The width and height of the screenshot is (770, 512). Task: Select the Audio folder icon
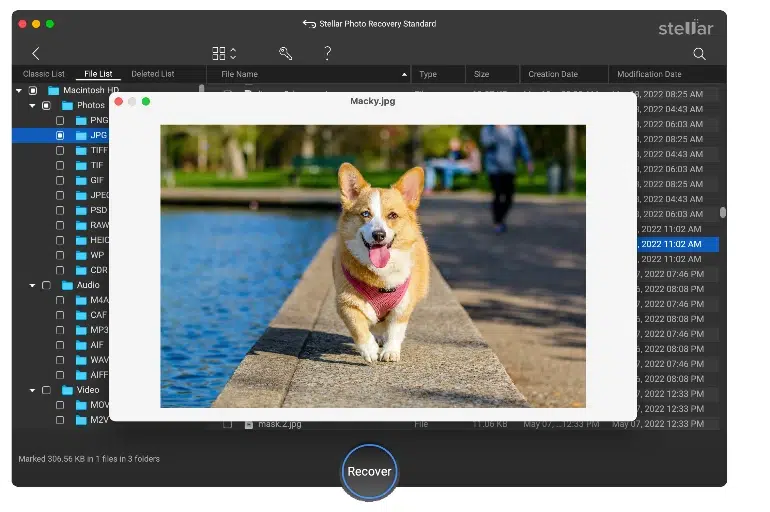[x=68, y=285]
